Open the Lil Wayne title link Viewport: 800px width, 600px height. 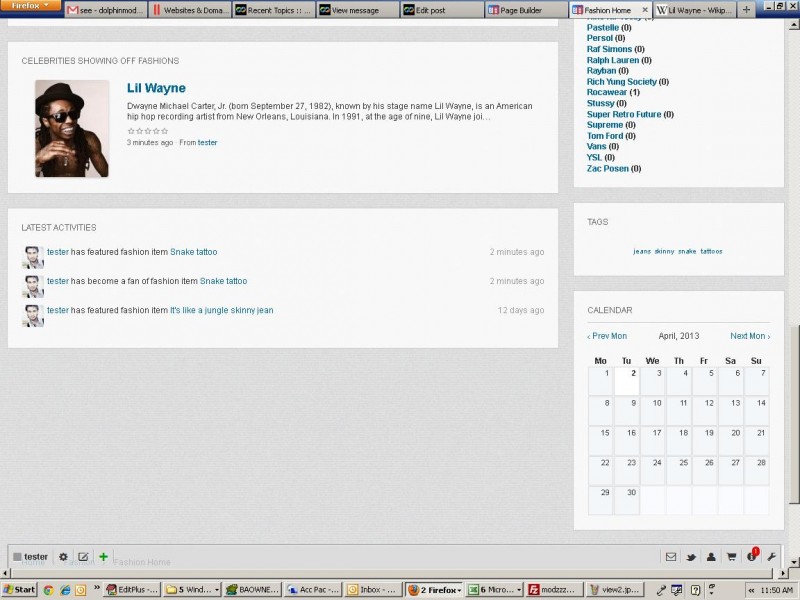(156, 88)
